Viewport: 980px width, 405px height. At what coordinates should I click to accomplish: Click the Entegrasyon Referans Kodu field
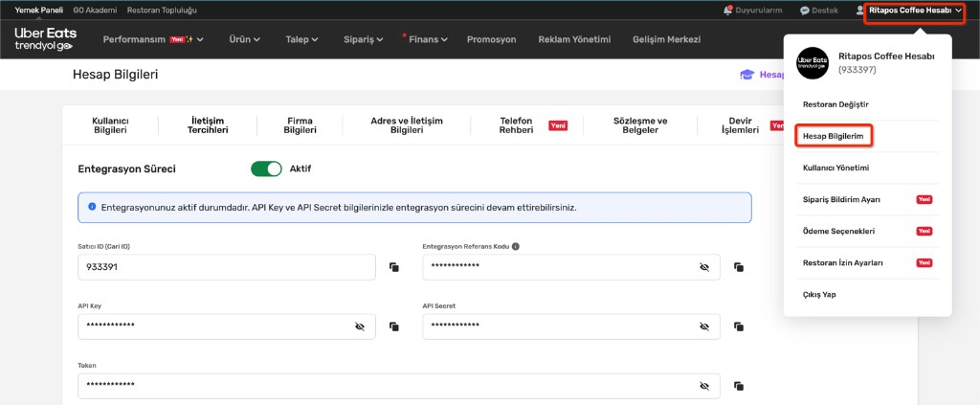coord(571,267)
